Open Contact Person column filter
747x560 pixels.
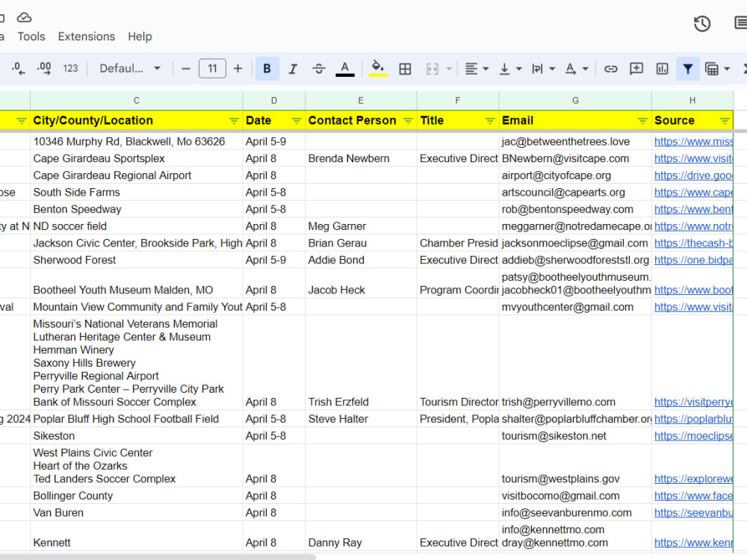(409, 121)
